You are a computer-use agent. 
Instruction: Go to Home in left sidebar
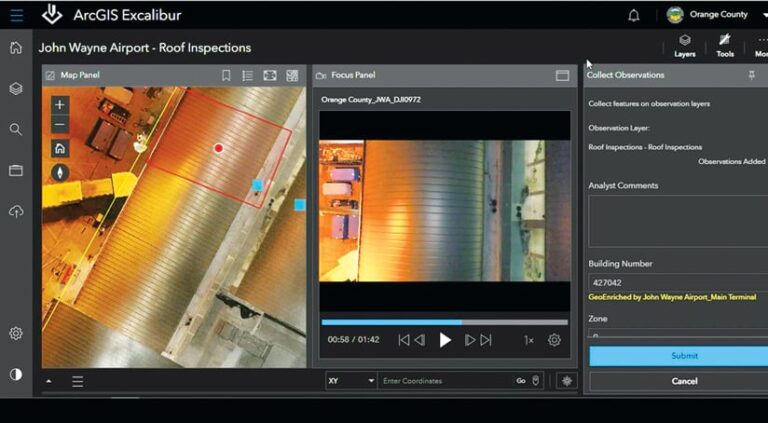(x=16, y=47)
